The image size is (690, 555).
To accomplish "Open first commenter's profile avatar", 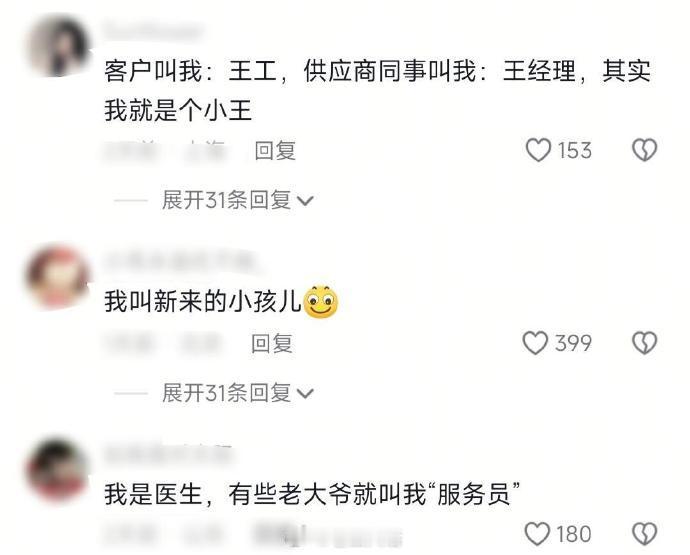I will [58, 46].
